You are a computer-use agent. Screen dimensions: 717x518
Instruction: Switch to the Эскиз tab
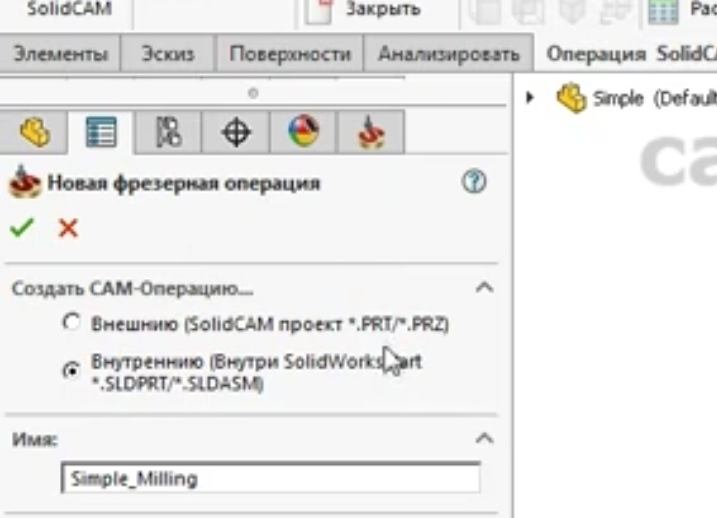coord(167,54)
